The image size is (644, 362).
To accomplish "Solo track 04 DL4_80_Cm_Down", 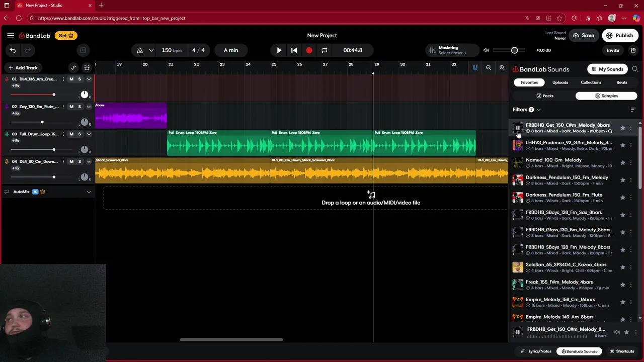I will 79,162.
